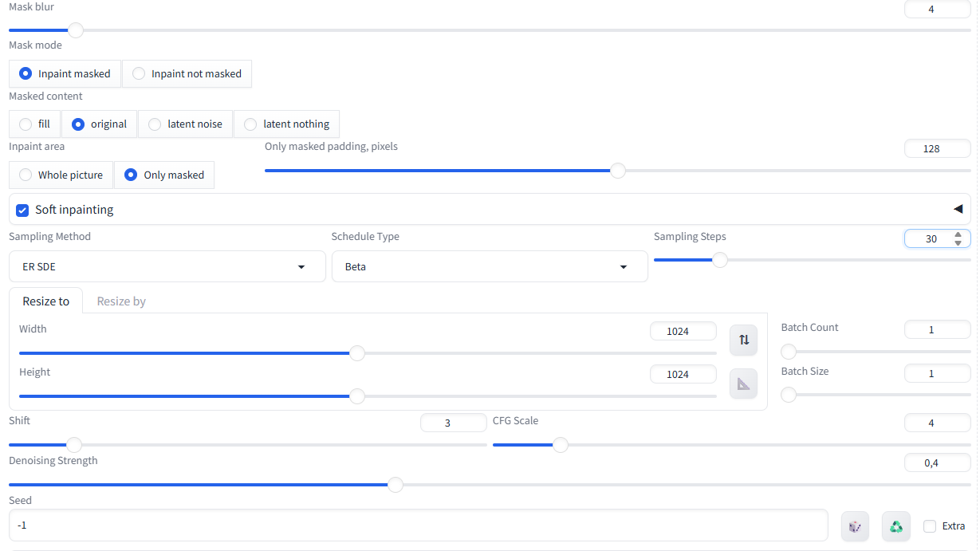Click the Shift value field
This screenshot has width=980, height=551.
[x=453, y=423]
